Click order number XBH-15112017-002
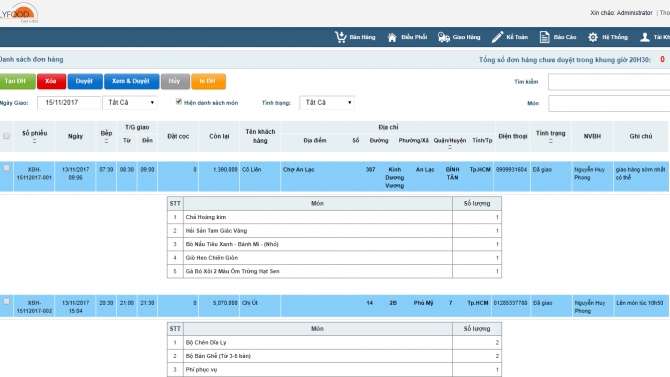The width and height of the screenshot is (670, 377). (x=34, y=307)
